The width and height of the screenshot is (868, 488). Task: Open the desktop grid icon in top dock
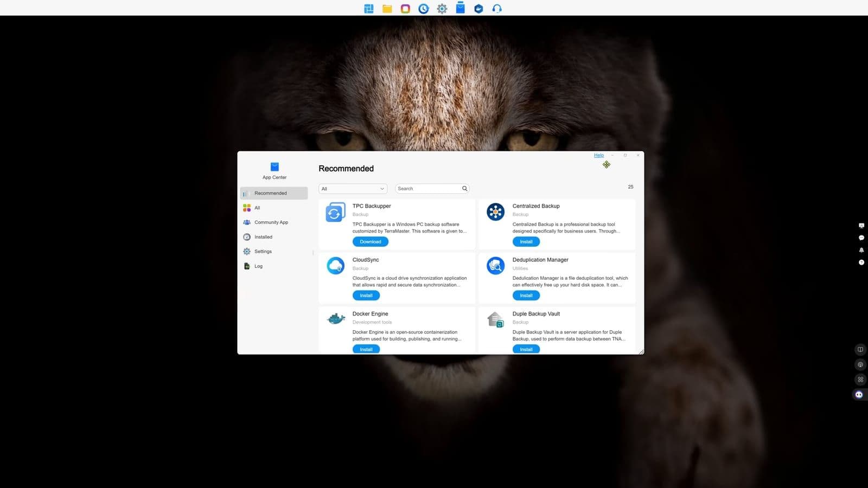tap(369, 9)
